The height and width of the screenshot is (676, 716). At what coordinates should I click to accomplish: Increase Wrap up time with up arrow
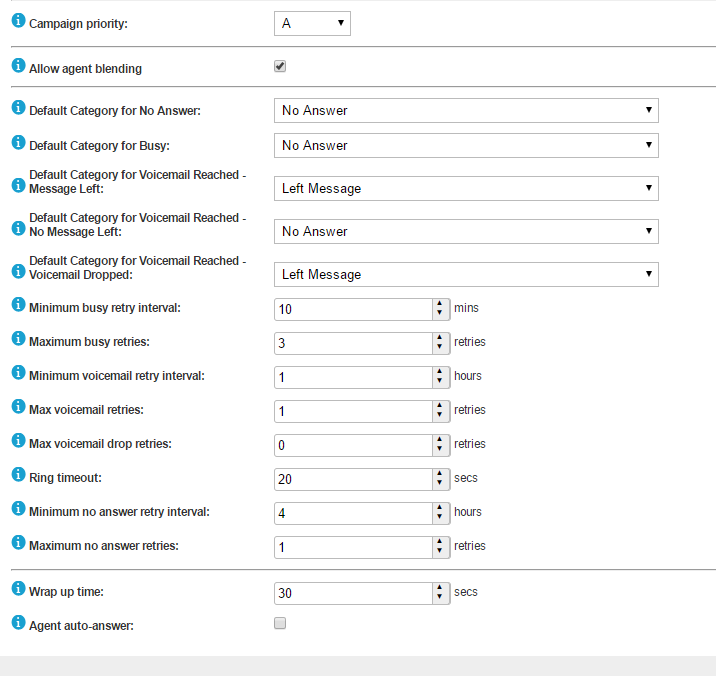coord(440,588)
